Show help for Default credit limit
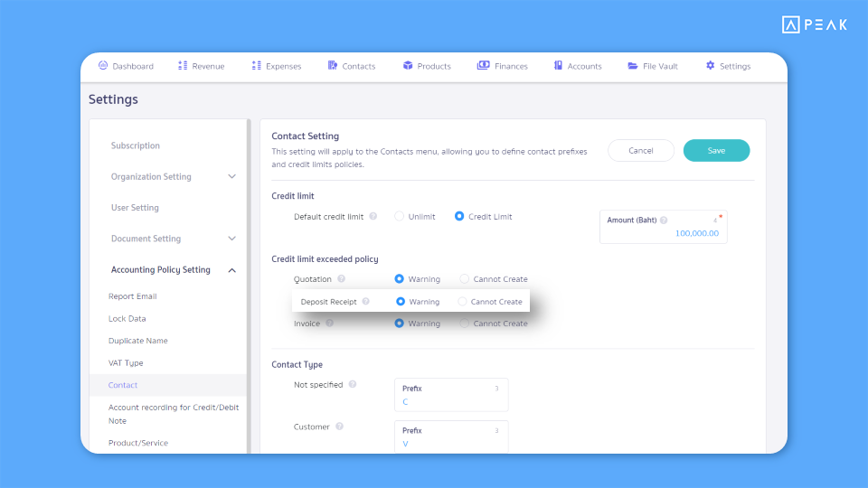The height and width of the screenshot is (488, 868). pos(373,216)
